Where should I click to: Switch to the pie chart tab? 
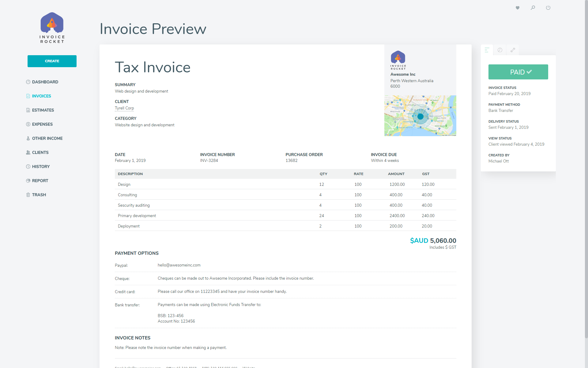click(x=500, y=50)
